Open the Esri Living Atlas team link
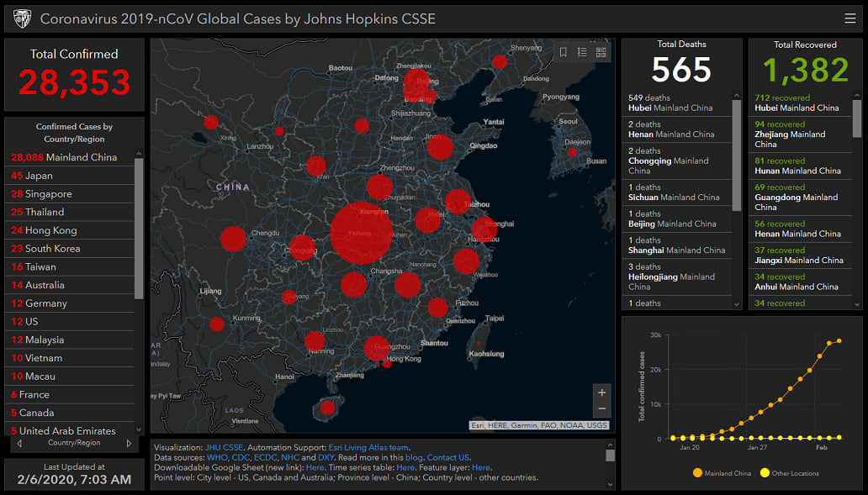Viewport: 868px width, 495px height. point(367,448)
